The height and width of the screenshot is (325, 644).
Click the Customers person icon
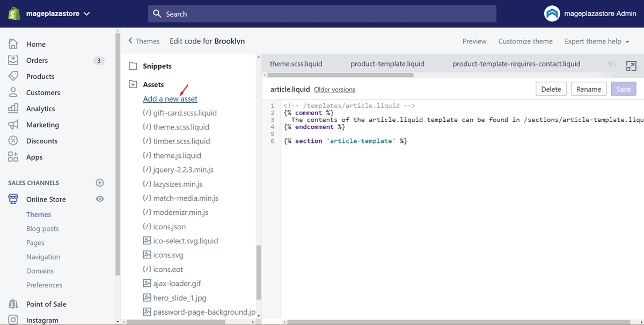point(13,92)
